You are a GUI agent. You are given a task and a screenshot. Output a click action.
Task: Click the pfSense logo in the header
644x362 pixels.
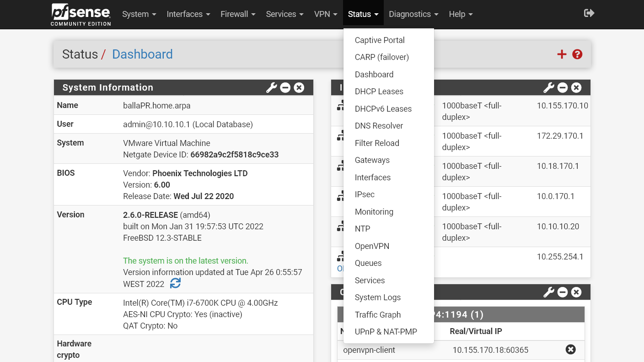click(x=80, y=14)
